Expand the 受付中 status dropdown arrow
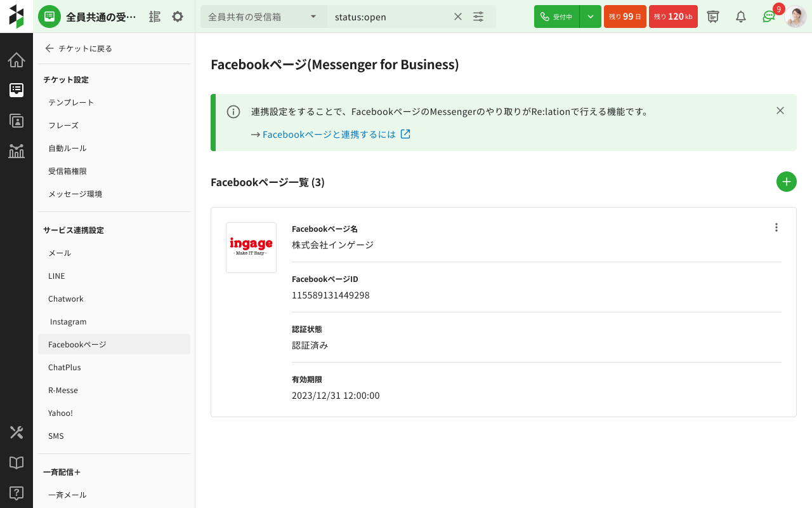This screenshot has height=508, width=812. 591,17
